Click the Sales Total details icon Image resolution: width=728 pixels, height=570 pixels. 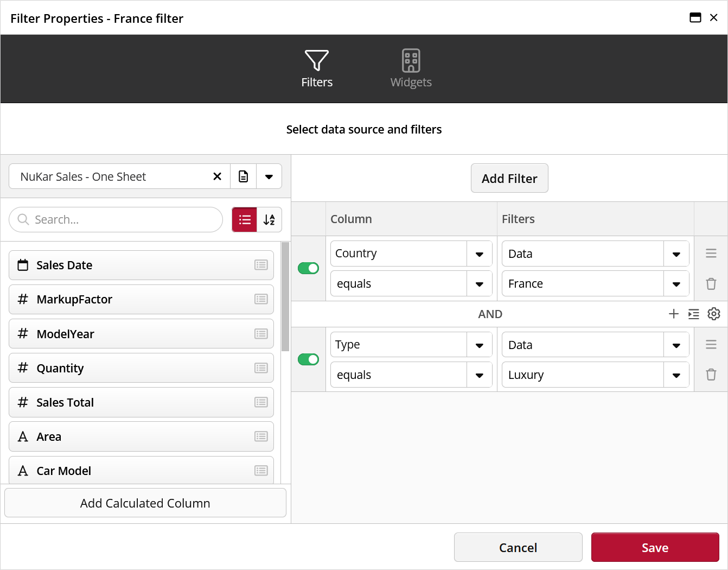[261, 402]
